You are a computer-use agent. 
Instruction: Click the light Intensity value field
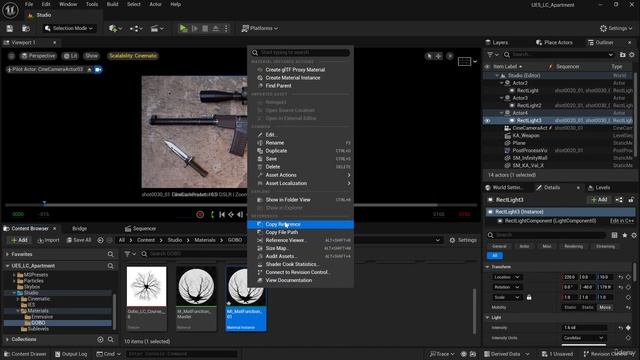pos(584,328)
